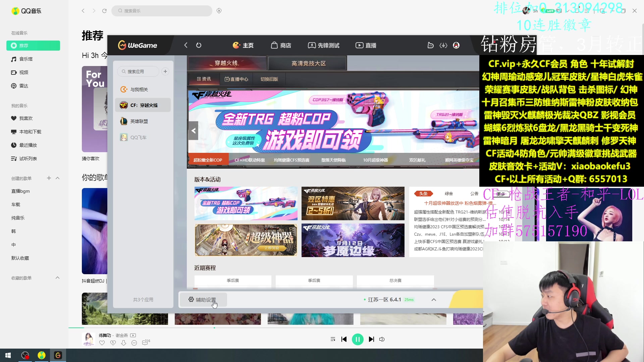
Task: Open WeGame 直播 tab
Action: click(x=366, y=45)
